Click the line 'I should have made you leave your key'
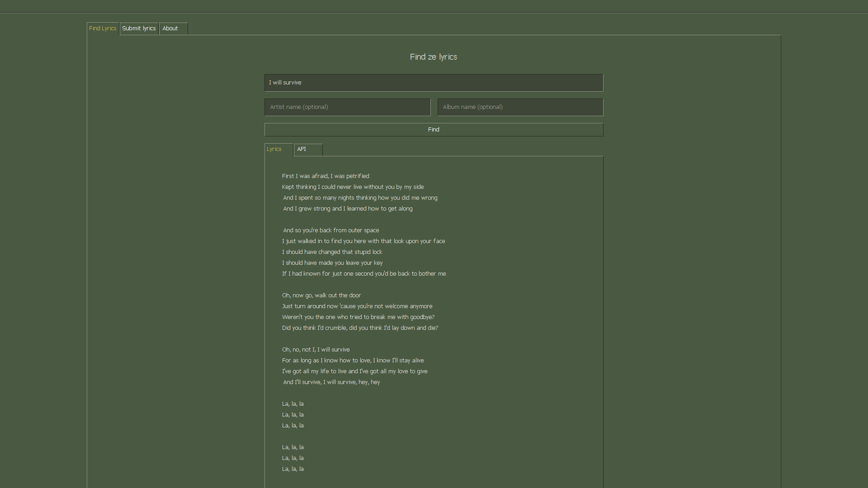The width and height of the screenshot is (868, 488). 332,263
